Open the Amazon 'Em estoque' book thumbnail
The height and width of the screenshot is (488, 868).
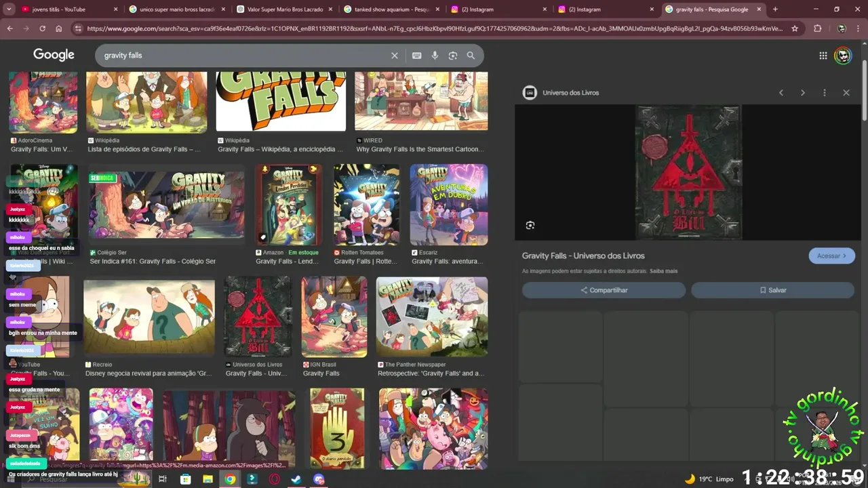pos(288,205)
